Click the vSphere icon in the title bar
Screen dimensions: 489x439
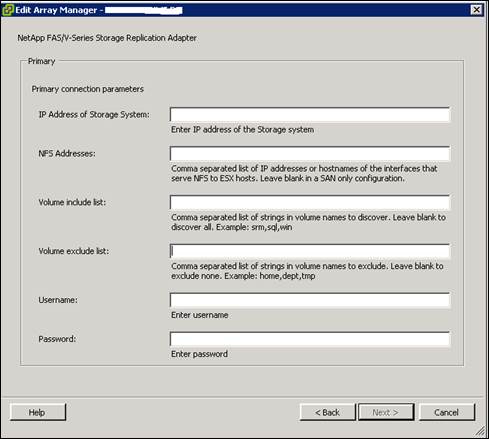(8, 10)
